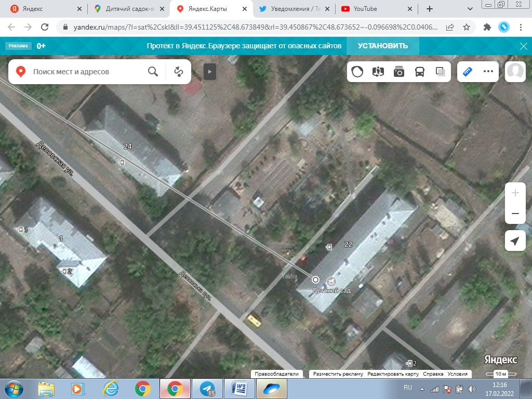This screenshot has width=532, height=399.
Task: Click the УСТАНОВИТЬ button in banner
Action: click(x=384, y=46)
